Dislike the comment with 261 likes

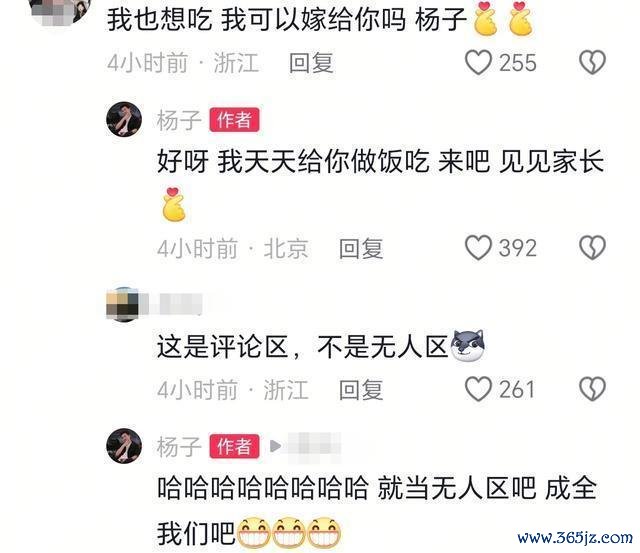pyautogui.click(x=592, y=389)
